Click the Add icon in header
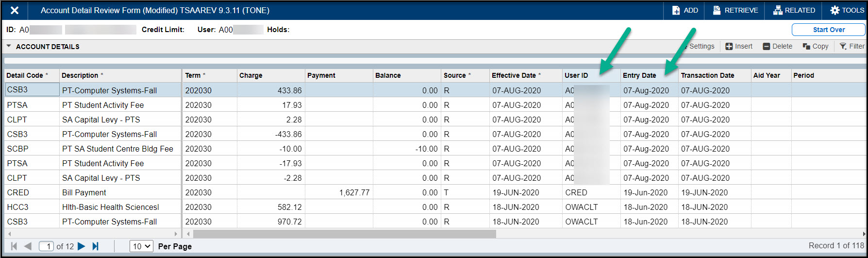 coord(676,10)
